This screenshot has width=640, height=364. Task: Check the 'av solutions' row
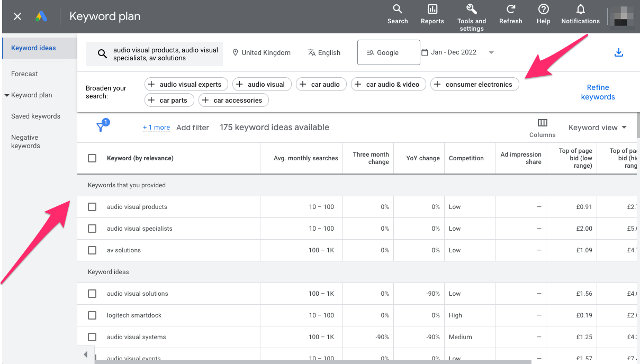(x=92, y=250)
